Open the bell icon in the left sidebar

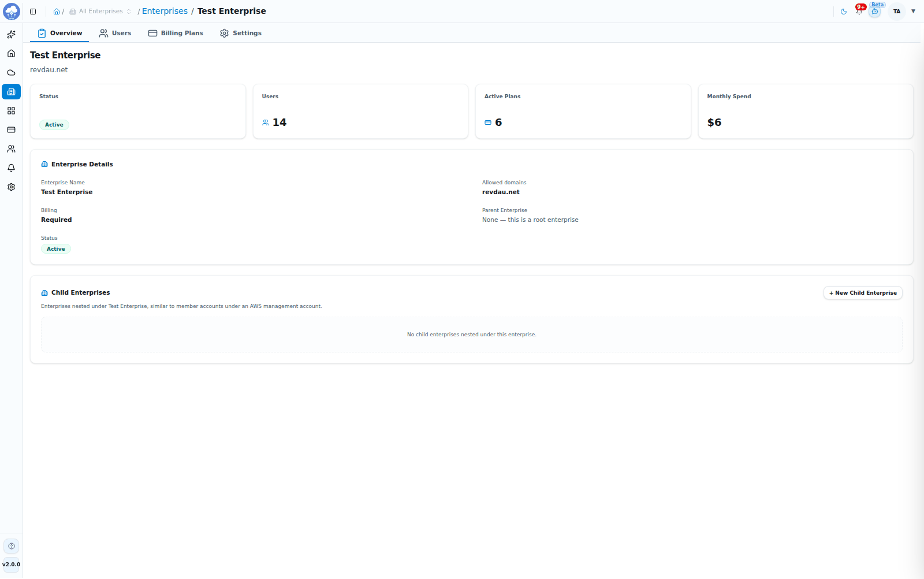coord(11,168)
